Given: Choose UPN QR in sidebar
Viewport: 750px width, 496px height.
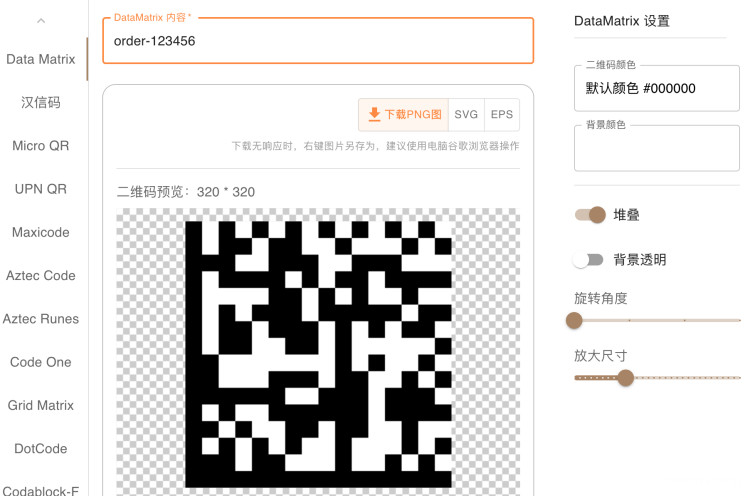Looking at the screenshot, I should tap(41, 189).
